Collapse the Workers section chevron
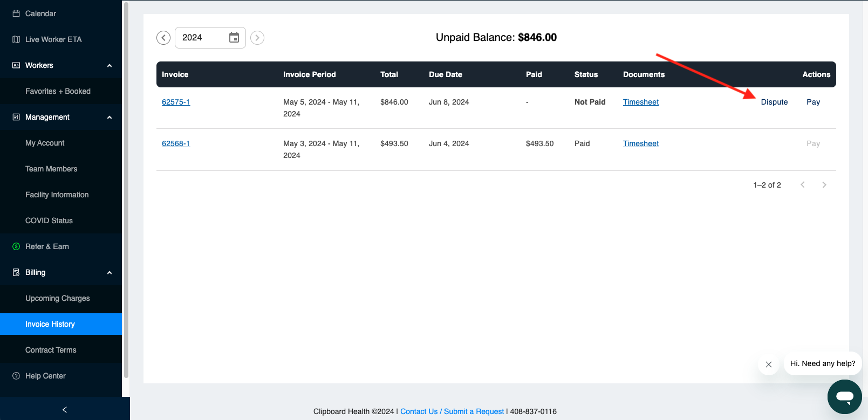 coord(110,66)
